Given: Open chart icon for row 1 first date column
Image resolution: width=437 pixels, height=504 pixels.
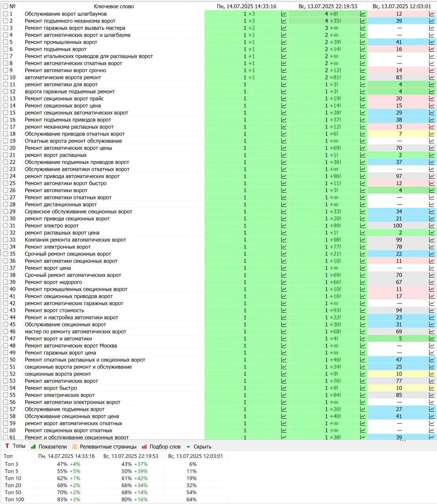Looking at the screenshot, I should click(284, 14).
